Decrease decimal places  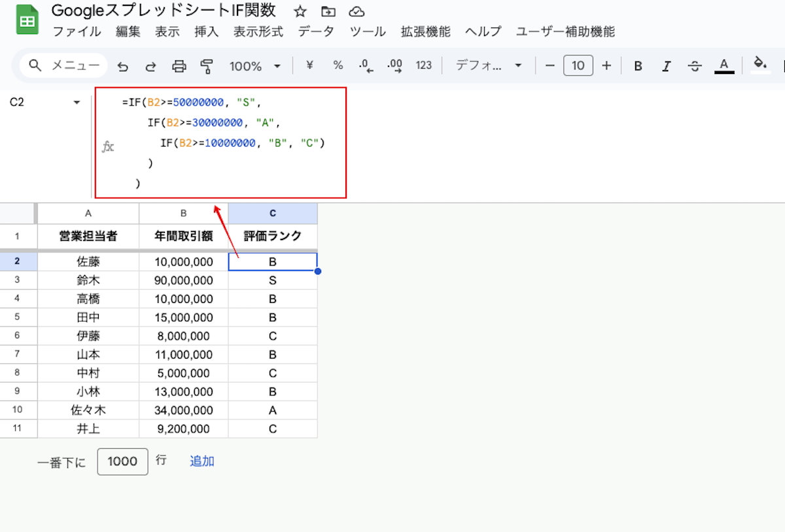366,65
